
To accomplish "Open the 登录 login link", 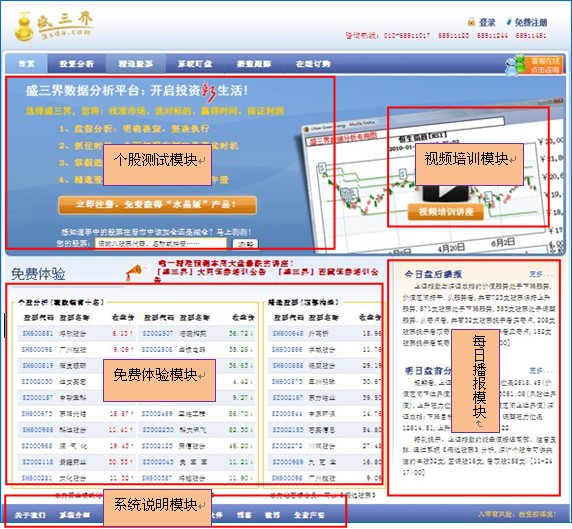I will tap(487, 22).
